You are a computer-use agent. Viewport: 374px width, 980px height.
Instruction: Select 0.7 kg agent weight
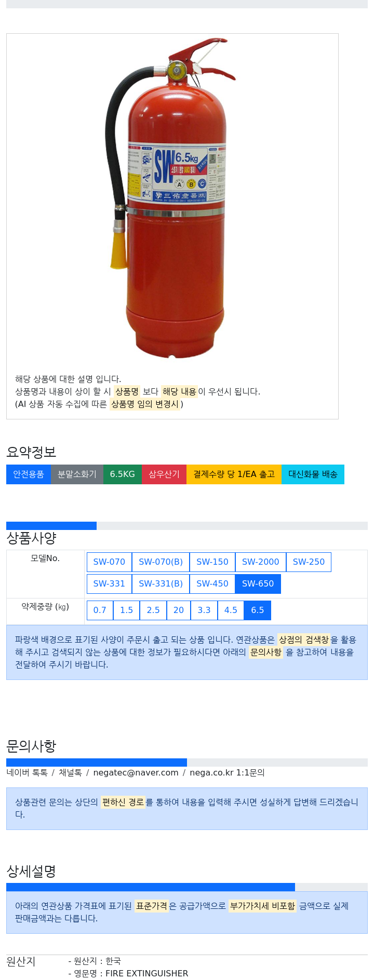pos(100,610)
